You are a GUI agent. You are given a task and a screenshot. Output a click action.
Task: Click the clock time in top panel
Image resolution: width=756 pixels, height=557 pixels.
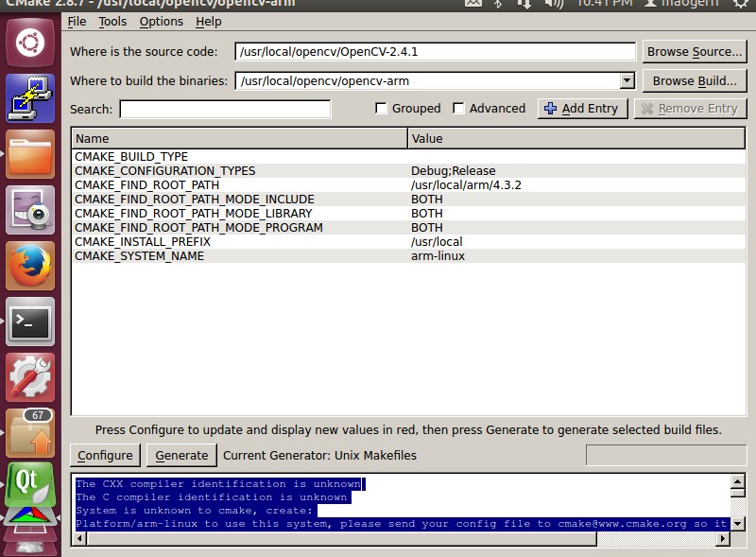605,4
